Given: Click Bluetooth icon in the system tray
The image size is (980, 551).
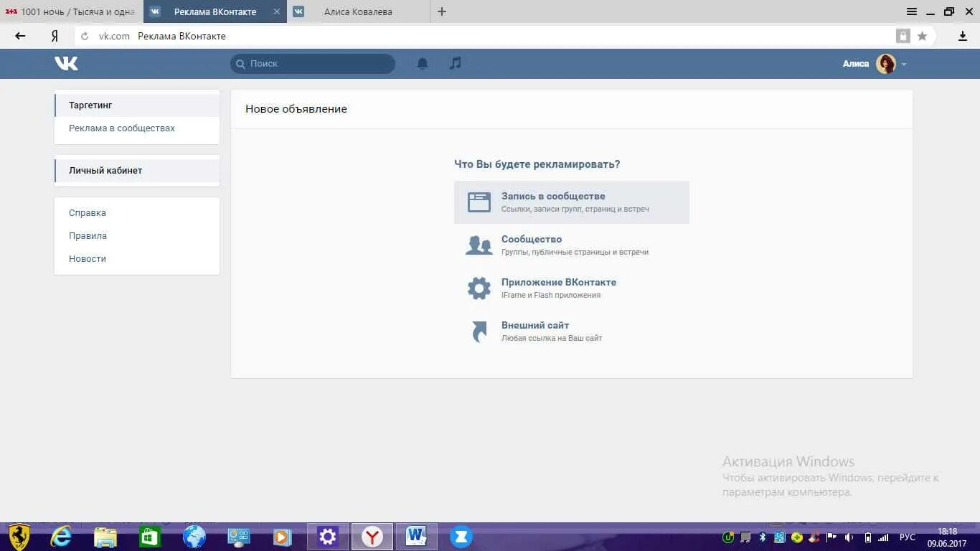Looking at the screenshot, I should point(763,537).
